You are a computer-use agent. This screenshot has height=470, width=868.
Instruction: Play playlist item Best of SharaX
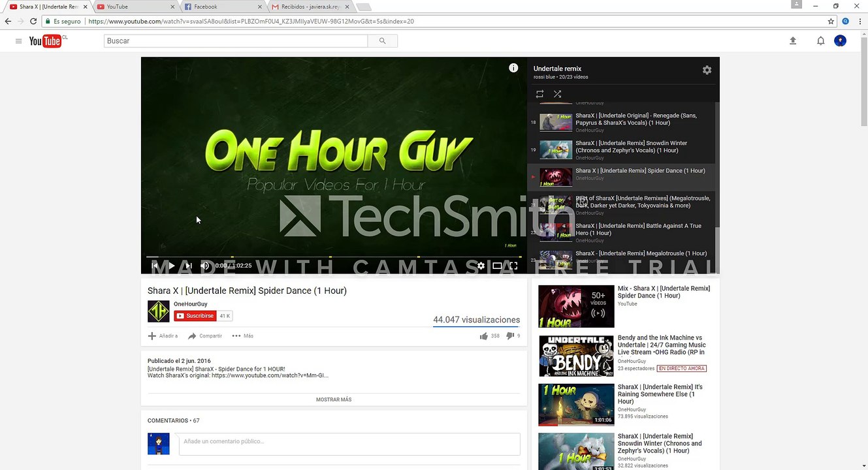click(621, 204)
